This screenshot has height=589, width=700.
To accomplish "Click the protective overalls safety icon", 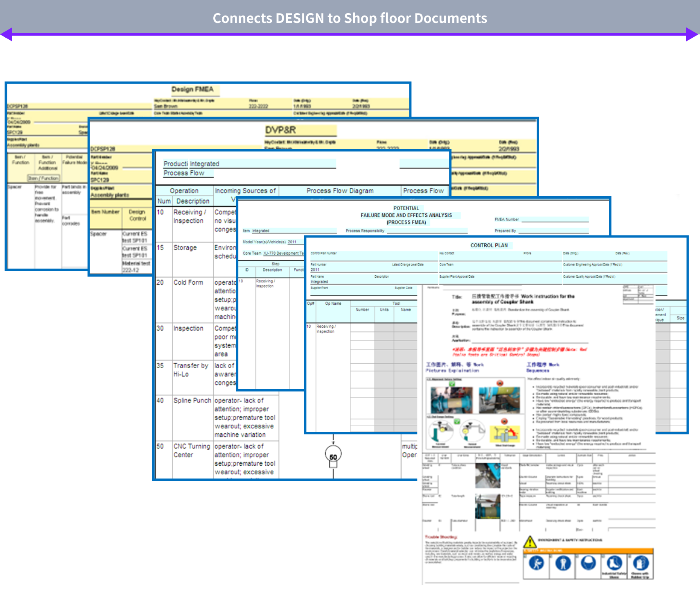I will 563,564.
